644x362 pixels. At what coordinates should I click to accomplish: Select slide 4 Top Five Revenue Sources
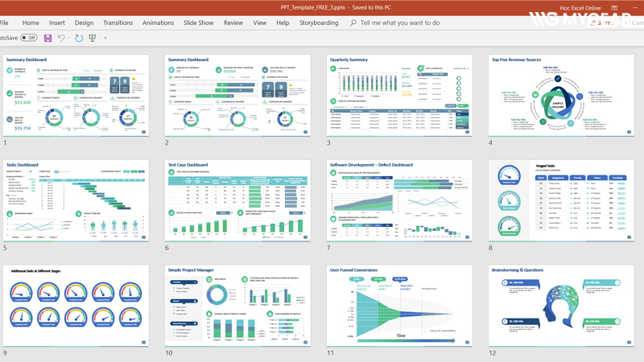[561, 96]
